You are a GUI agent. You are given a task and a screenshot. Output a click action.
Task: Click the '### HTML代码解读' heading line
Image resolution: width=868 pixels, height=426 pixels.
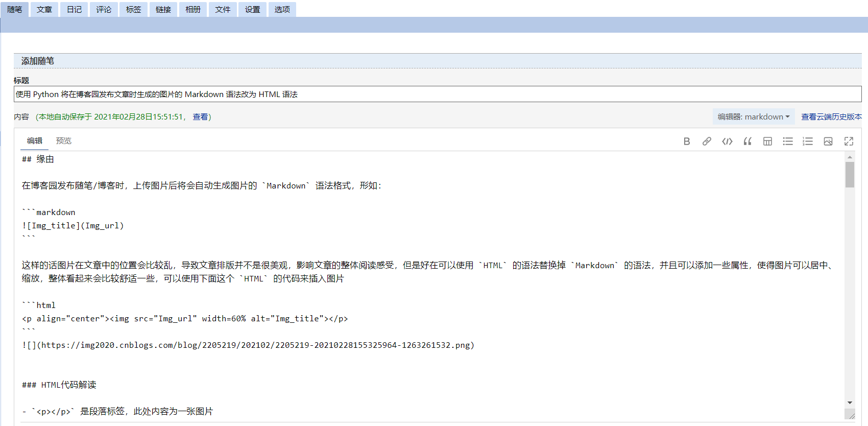tap(59, 385)
